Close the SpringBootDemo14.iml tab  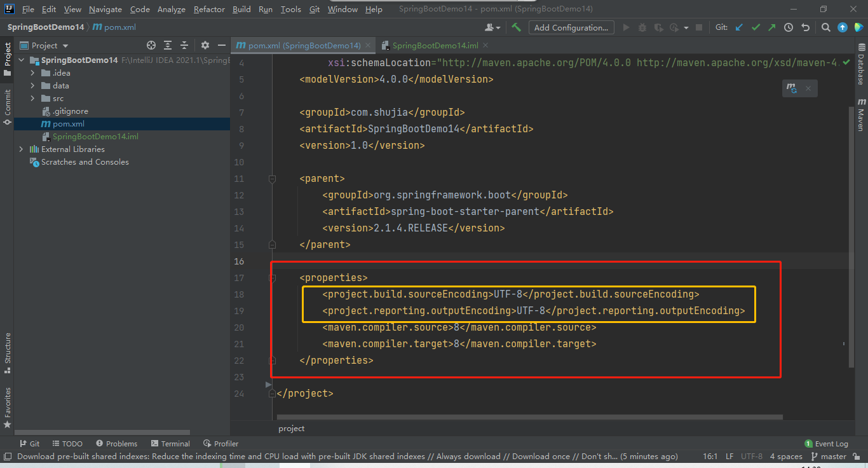tap(485, 45)
